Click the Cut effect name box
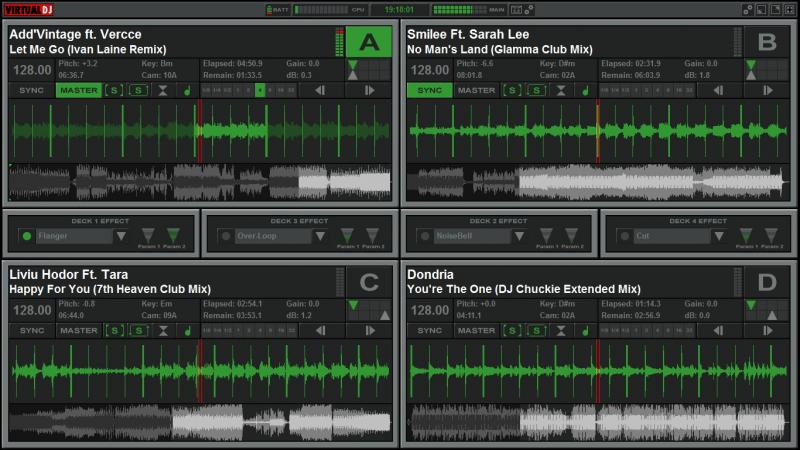Viewport: 800px width, 450px height. click(x=672, y=236)
